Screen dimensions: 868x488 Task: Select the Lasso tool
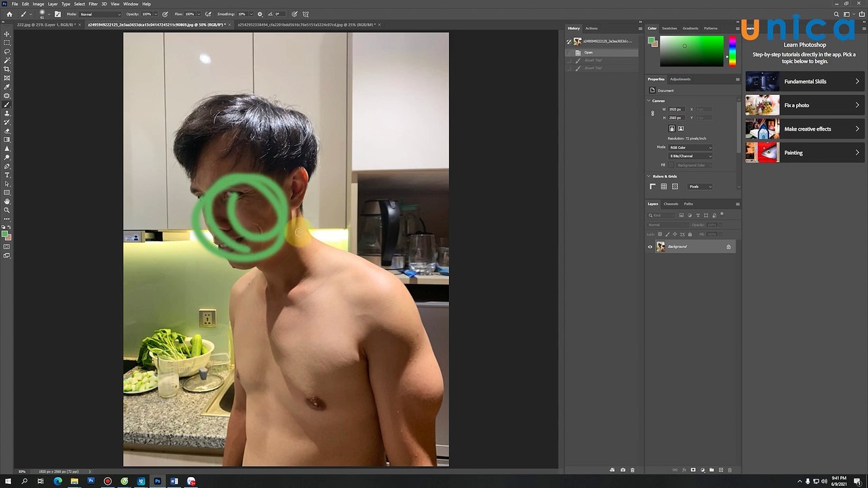[7, 52]
